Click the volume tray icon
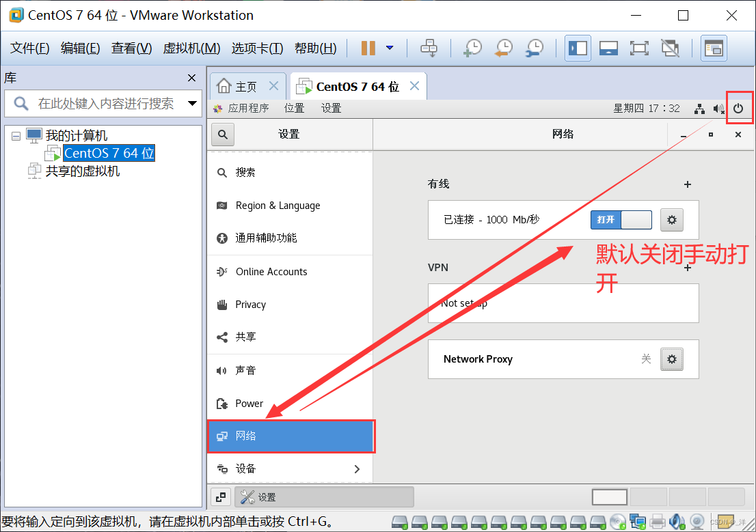The height and width of the screenshot is (532, 756). click(x=718, y=109)
